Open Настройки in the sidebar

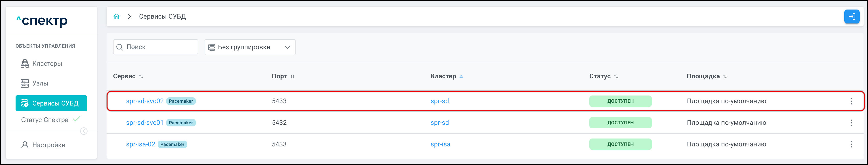(49, 145)
